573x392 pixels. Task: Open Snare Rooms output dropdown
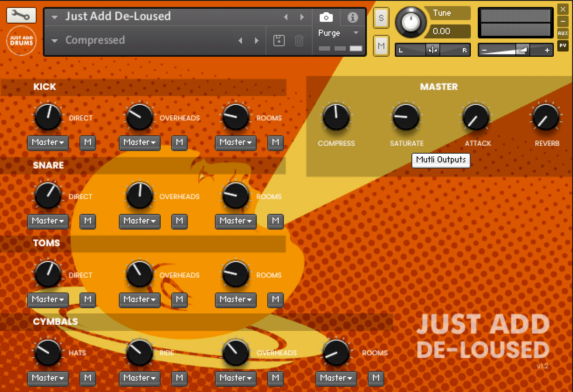tap(236, 221)
